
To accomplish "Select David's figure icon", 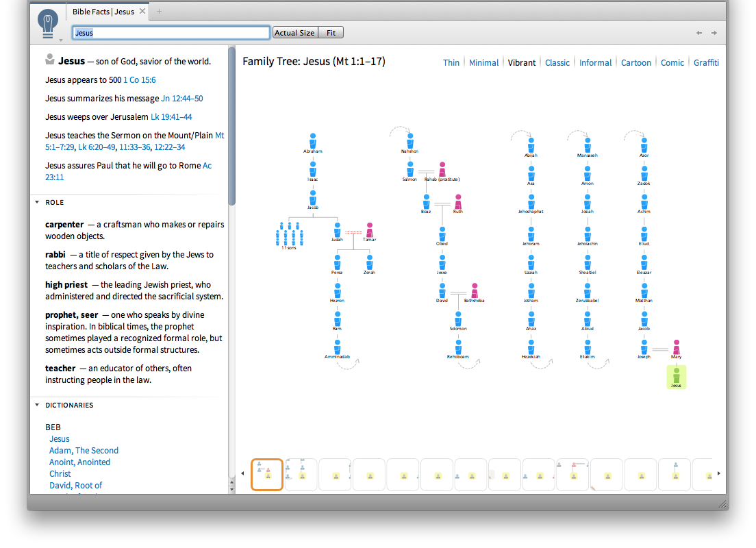I will click(x=442, y=290).
